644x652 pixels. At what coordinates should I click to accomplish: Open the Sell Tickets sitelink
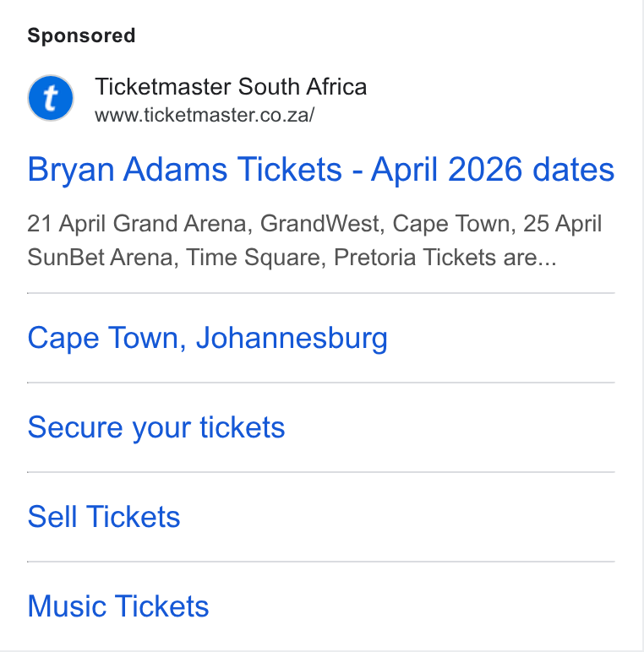pos(104,516)
